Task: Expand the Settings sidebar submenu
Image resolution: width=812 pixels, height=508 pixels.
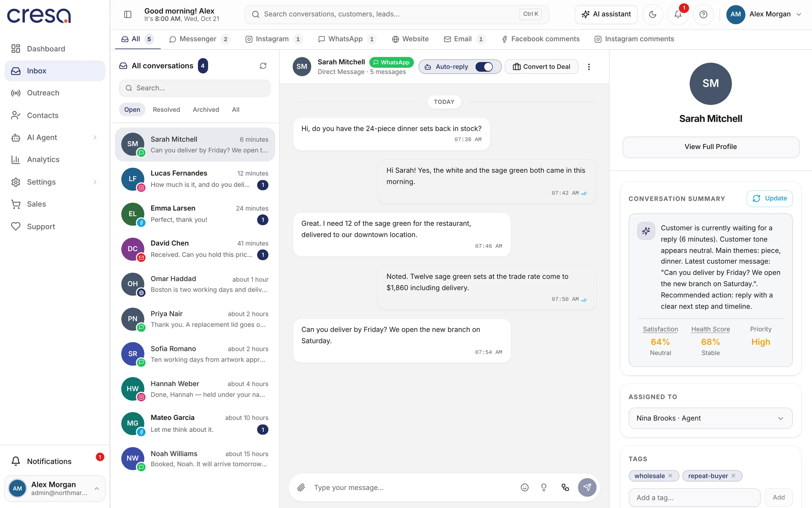Action: click(x=95, y=182)
